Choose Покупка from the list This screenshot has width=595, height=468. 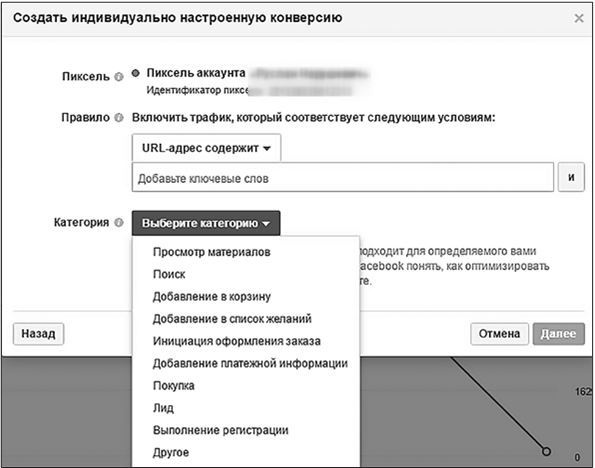tap(174, 386)
